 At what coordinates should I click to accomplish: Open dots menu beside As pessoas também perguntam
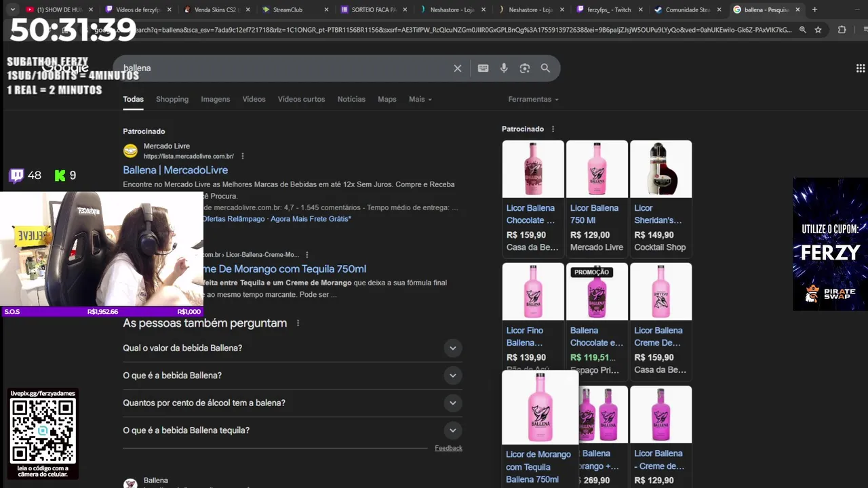coord(298,323)
